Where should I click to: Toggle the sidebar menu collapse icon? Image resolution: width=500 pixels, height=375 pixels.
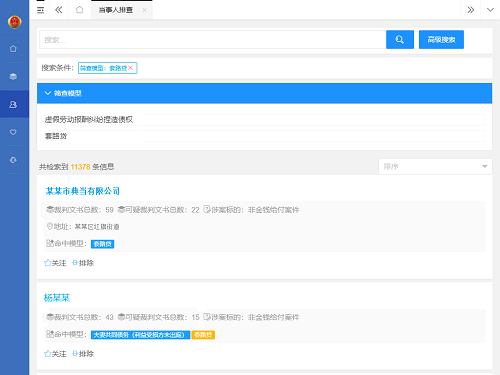tap(40, 10)
